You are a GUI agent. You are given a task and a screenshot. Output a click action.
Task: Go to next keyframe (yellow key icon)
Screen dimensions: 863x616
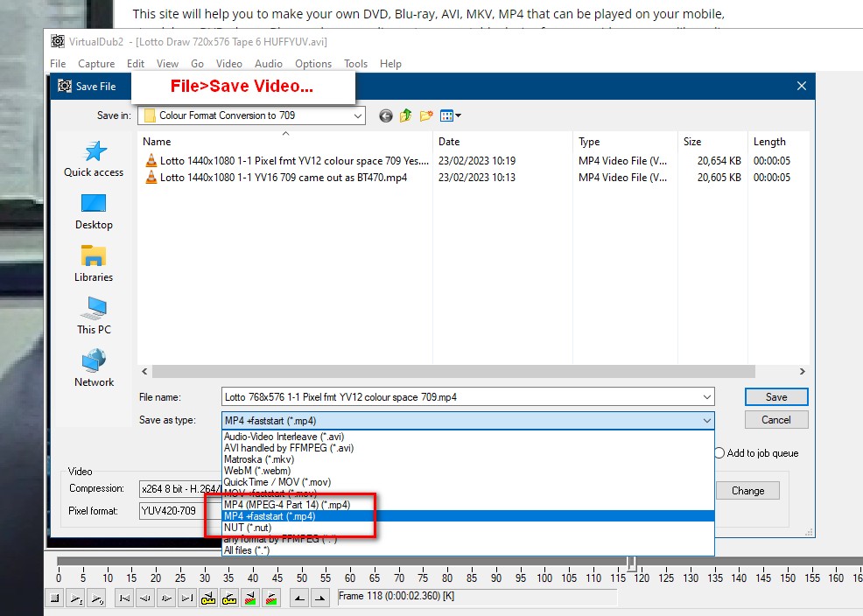click(229, 598)
